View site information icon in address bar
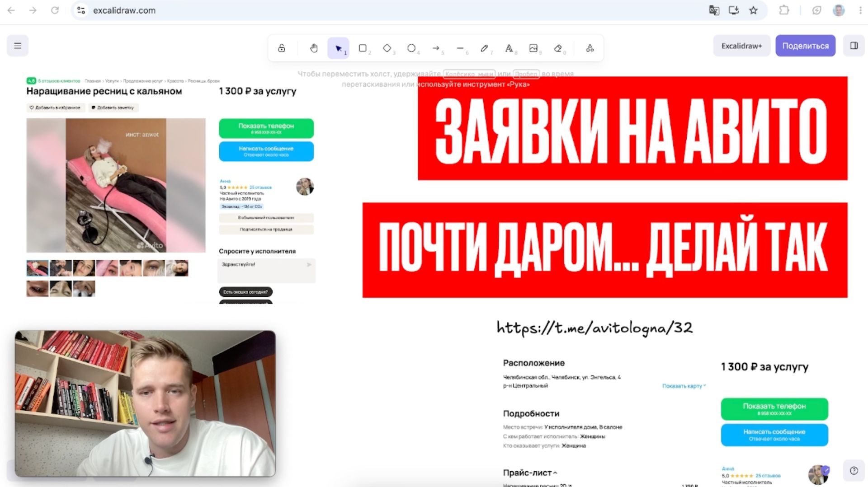The image size is (868, 487). point(81,10)
